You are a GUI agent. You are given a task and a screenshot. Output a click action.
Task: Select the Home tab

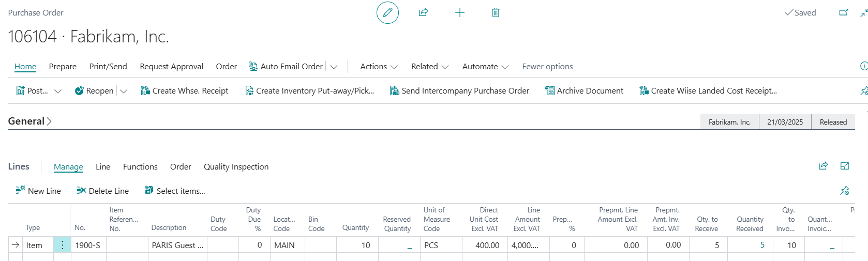point(25,66)
